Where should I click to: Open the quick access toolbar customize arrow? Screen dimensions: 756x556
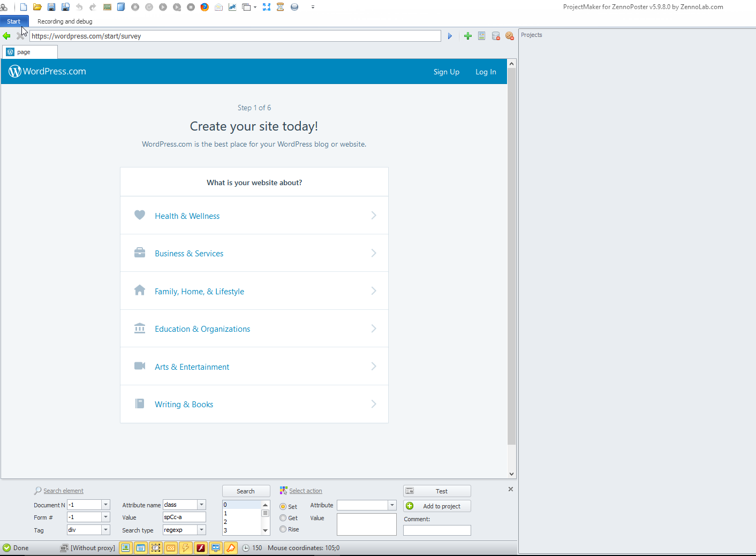click(313, 7)
